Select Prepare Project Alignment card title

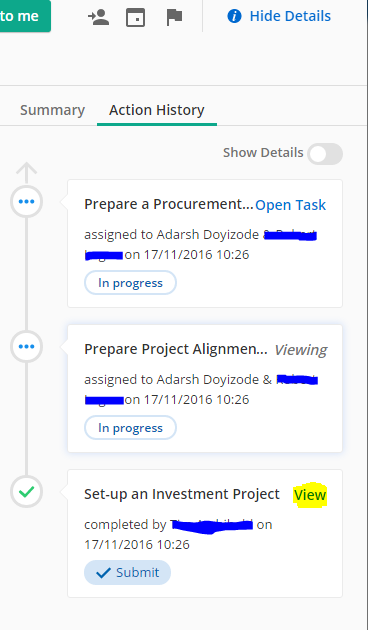pos(176,349)
